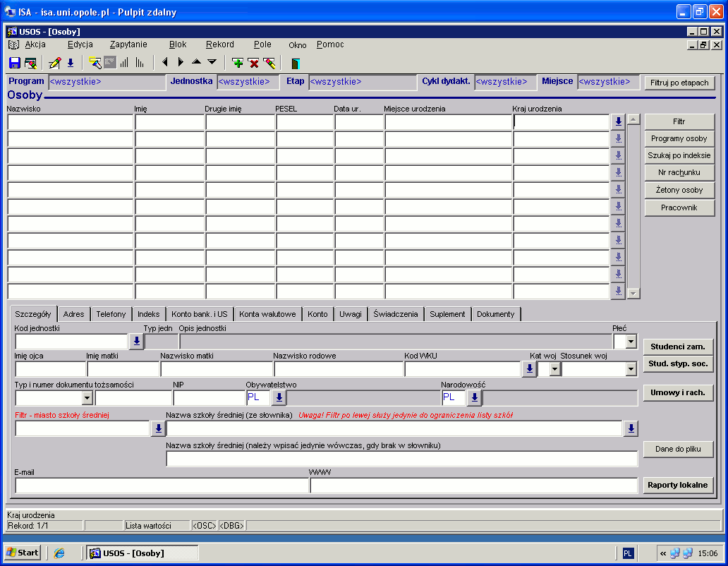
Task: Switch to the Telefony tab
Action: click(x=111, y=314)
